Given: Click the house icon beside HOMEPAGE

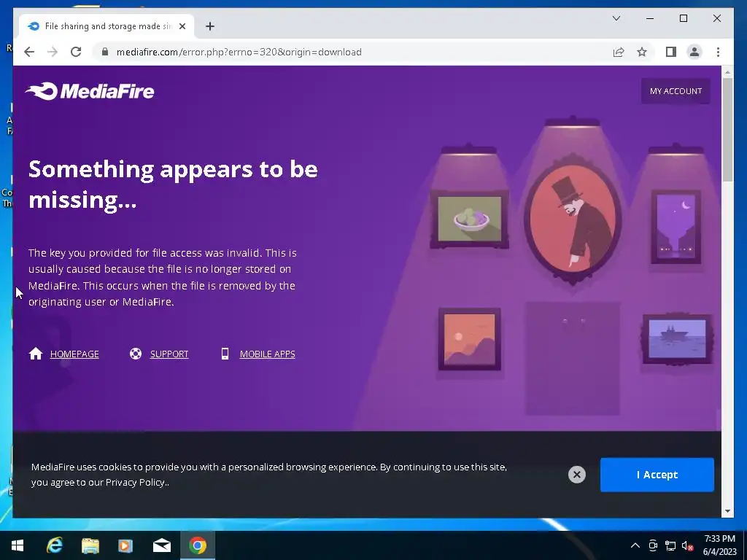Looking at the screenshot, I should coord(36,354).
